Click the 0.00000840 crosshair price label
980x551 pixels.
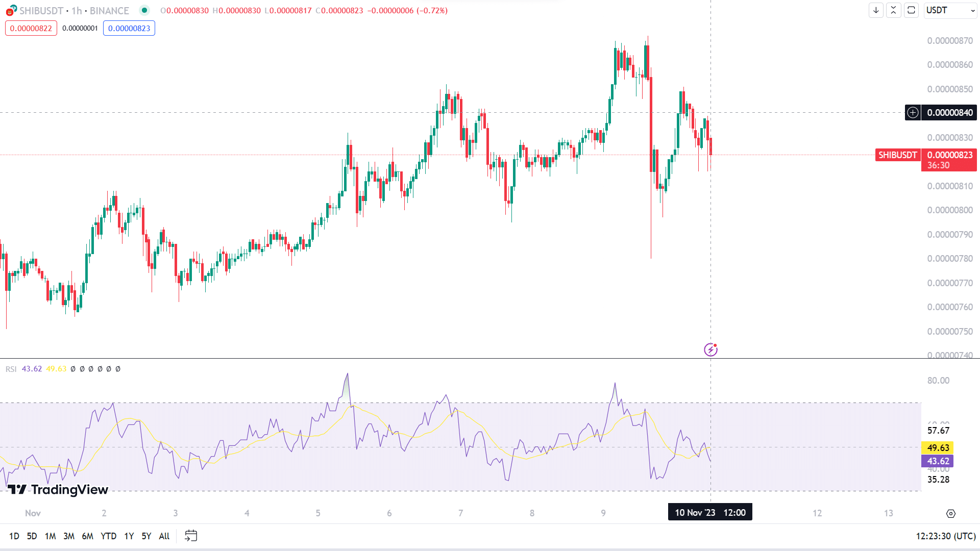click(949, 113)
